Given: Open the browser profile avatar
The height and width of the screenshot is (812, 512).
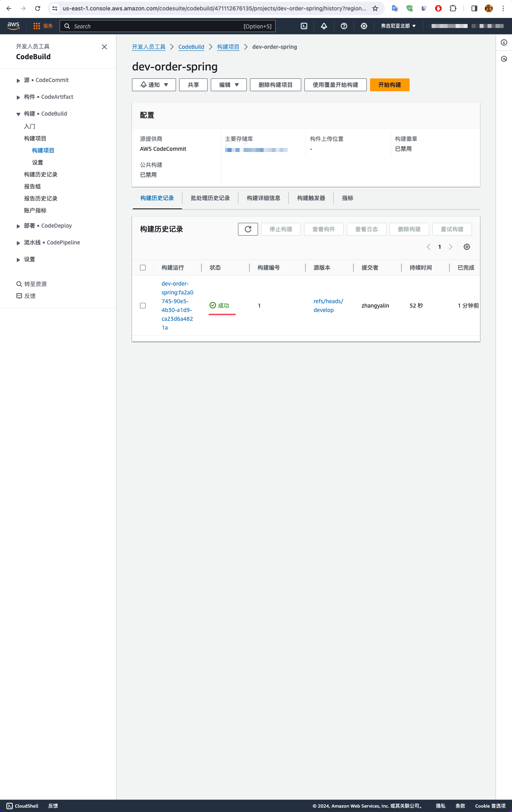Looking at the screenshot, I should (x=489, y=8).
